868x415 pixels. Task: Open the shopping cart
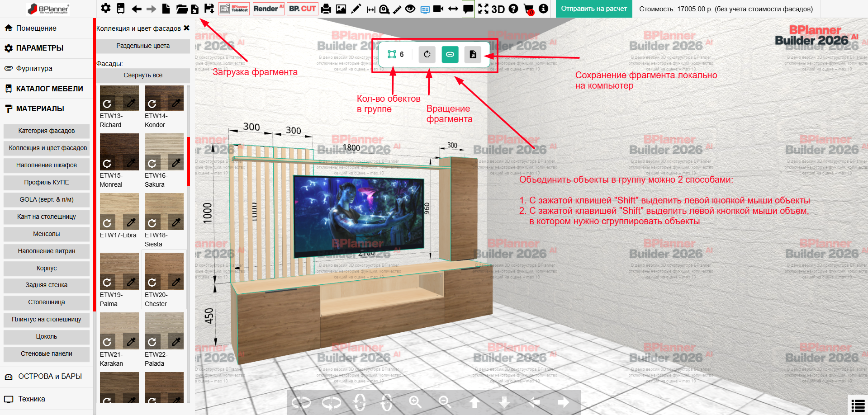tap(528, 9)
